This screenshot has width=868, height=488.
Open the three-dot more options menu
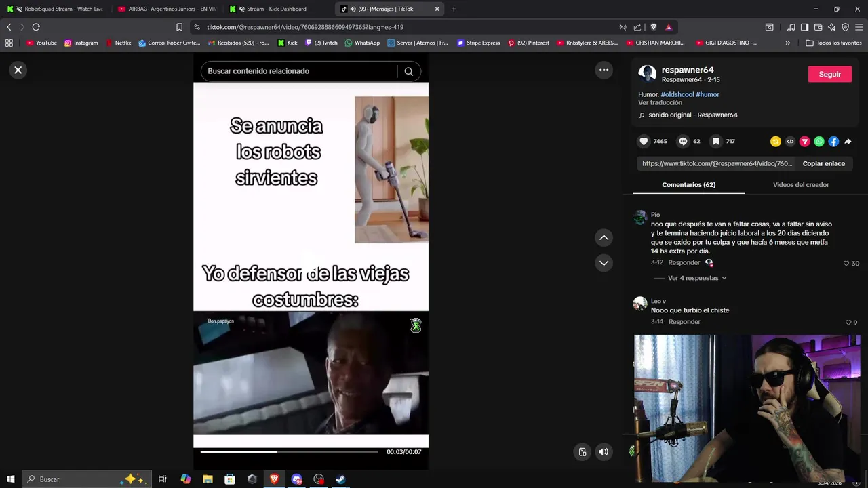coord(604,70)
